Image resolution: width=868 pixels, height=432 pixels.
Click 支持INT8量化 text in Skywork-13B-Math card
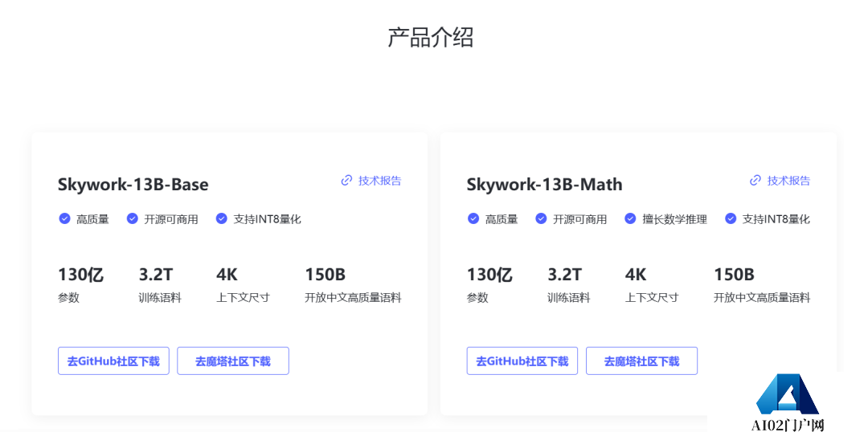pyautogui.click(x=776, y=219)
